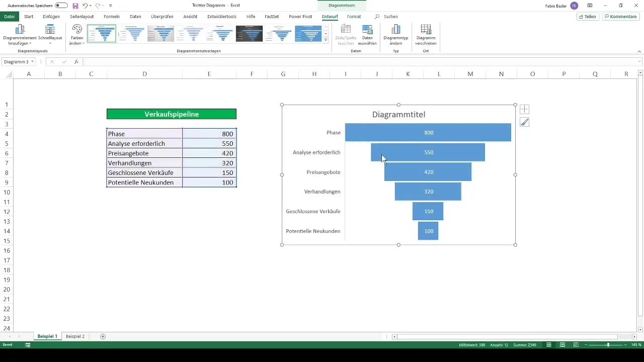Open Farben ändern color palette
Image resolution: width=644 pixels, height=362 pixels.
click(x=77, y=35)
